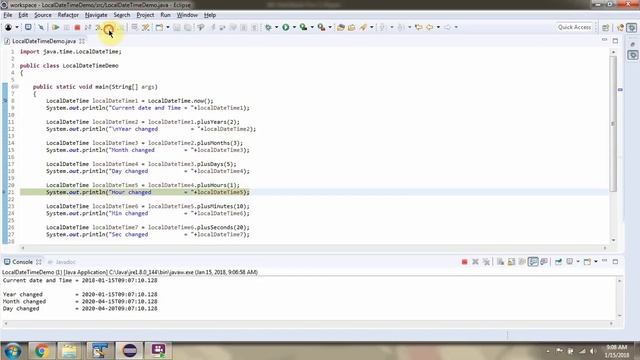Click the Eclipse icon in taskbar
Image resolution: width=640 pixels, height=360 pixels.
point(130,351)
